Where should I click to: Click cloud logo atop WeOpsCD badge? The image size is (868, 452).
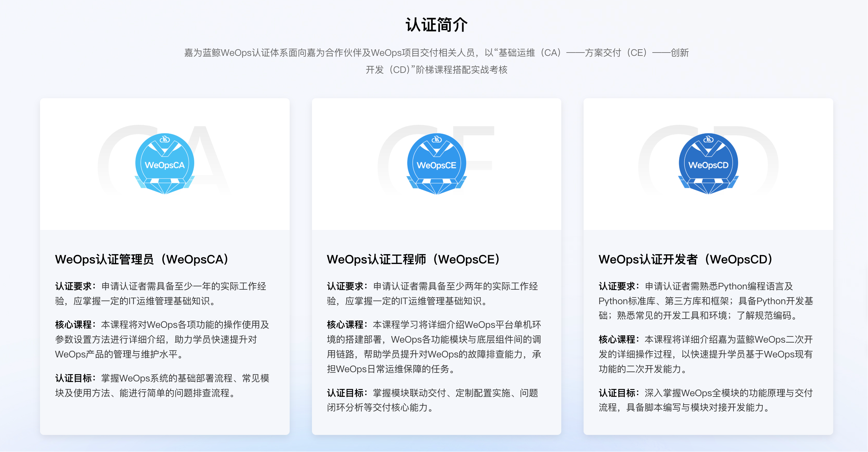[x=708, y=139]
